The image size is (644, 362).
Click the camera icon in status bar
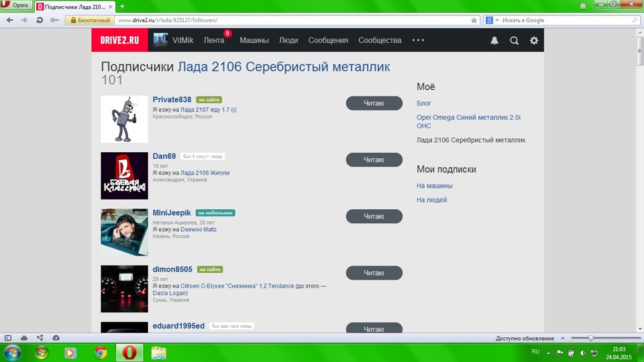pyautogui.click(x=56, y=338)
